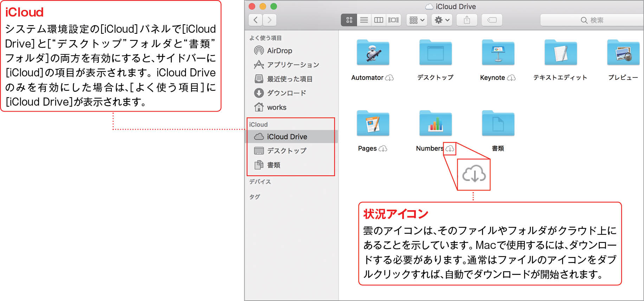Expand the デバイス sidebar section

point(260,182)
